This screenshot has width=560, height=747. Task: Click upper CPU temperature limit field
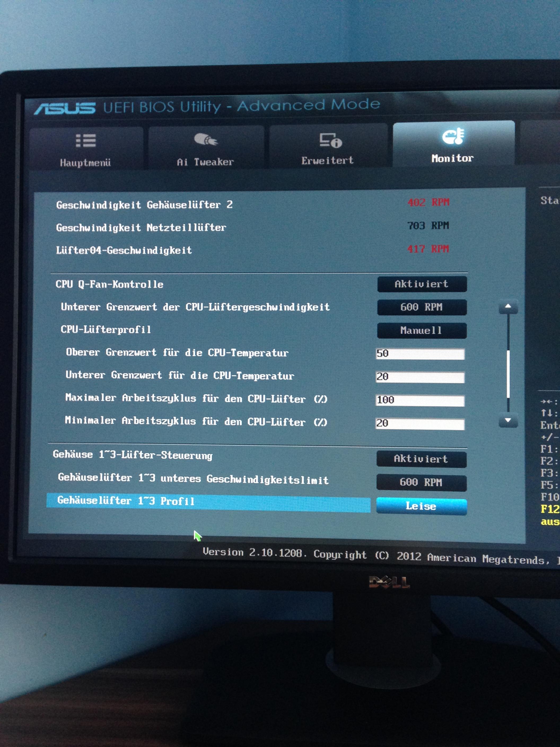coord(420,354)
